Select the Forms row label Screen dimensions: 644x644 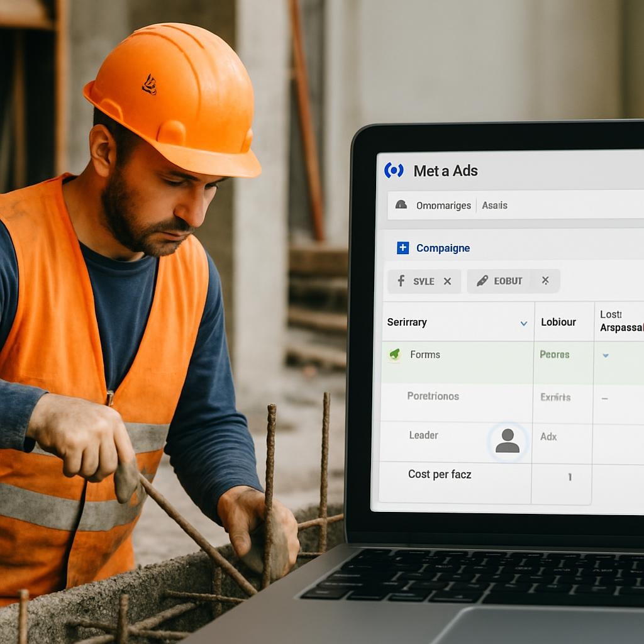[425, 355]
